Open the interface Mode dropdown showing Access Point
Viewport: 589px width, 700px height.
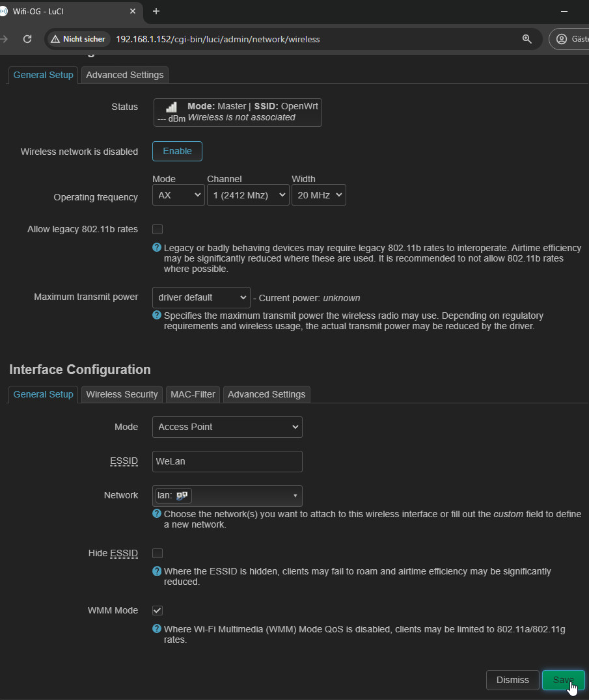[x=227, y=427]
